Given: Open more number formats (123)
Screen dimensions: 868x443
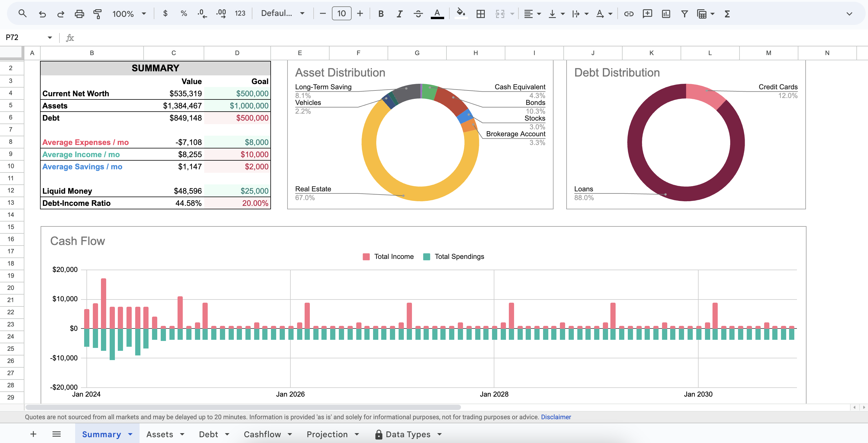Looking at the screenshot, I should [x=240, y=13].
